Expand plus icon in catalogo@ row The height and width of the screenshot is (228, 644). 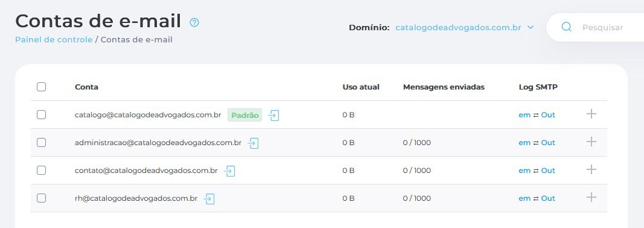click(591, 114)
